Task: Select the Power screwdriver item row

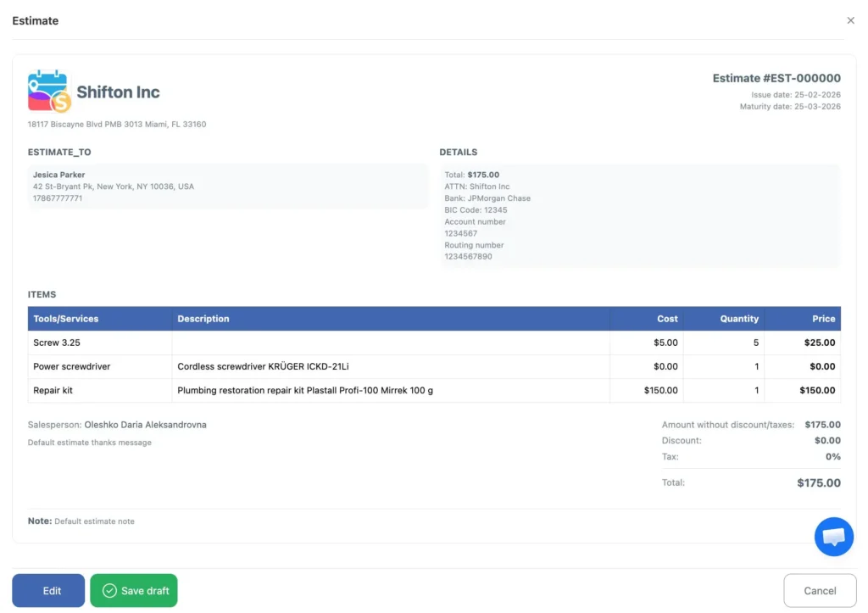Action: coord(72,366)
